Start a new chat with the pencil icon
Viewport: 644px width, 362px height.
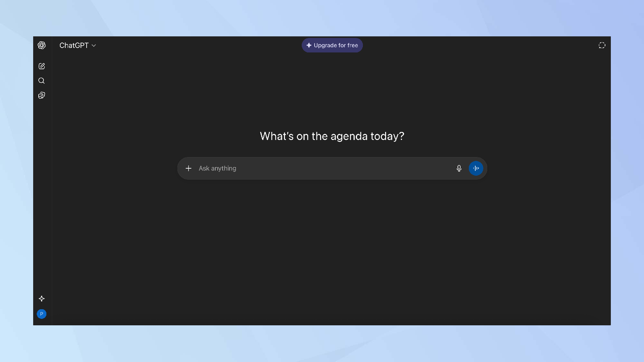tap(42, 66)
